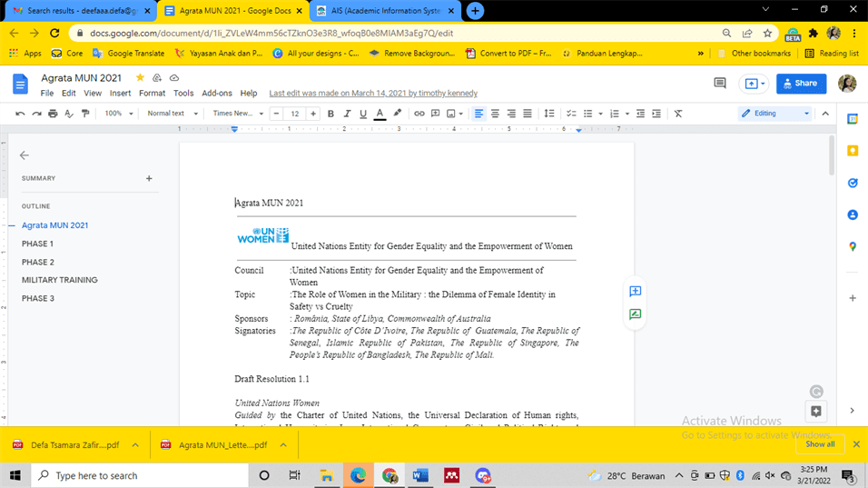
Task: Click the line spacing icon
Action: pyautogui.click(x=548, y=114)
